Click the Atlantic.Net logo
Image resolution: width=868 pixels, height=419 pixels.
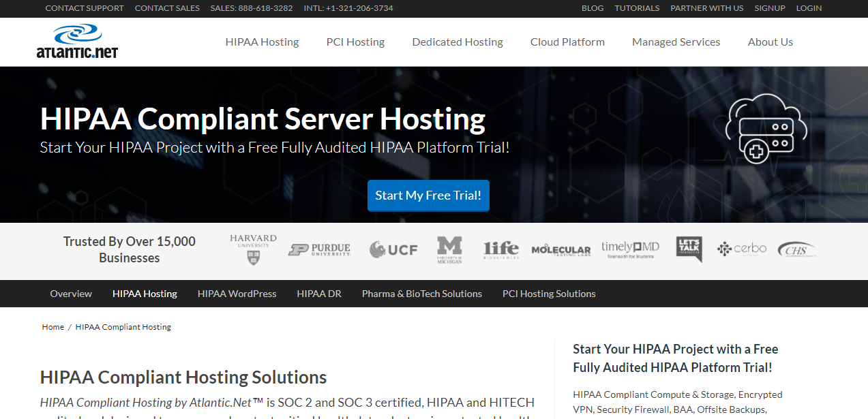77,42
